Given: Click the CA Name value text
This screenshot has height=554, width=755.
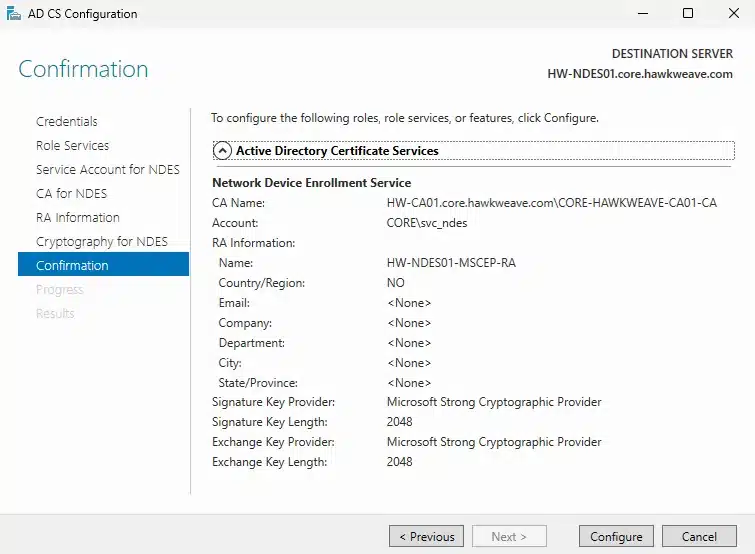Looking at the screenshot, I should click(551, 203).
